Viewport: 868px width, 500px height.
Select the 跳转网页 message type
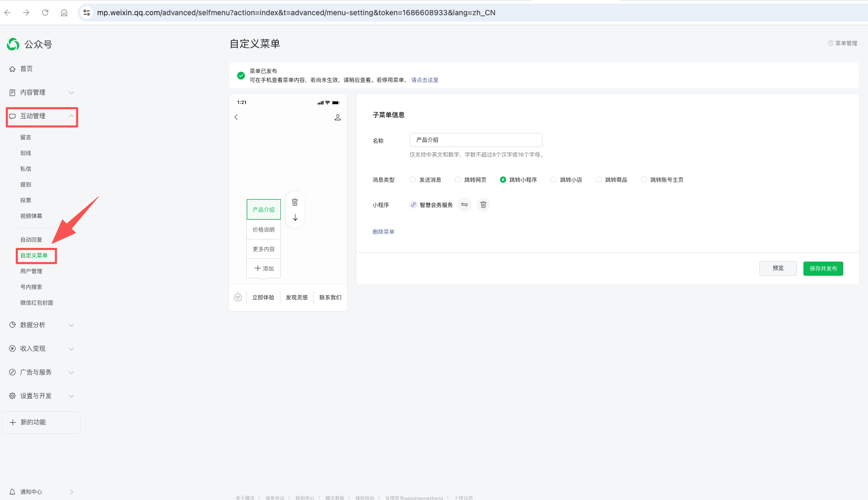[458, 180]
